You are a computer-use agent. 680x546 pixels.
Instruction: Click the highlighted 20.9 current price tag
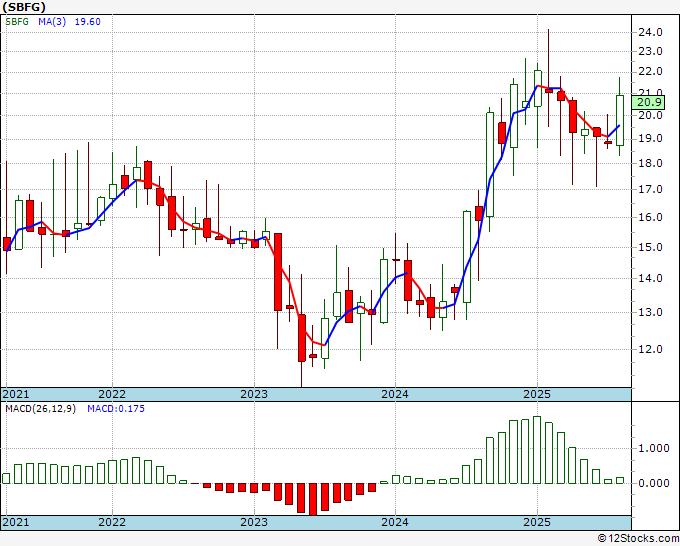click(x=648, y=102)
